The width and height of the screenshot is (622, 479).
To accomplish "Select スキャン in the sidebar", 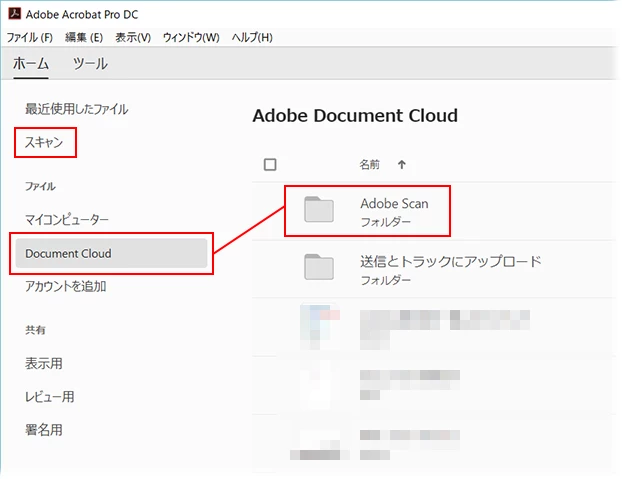I will (x=44, y=142).
